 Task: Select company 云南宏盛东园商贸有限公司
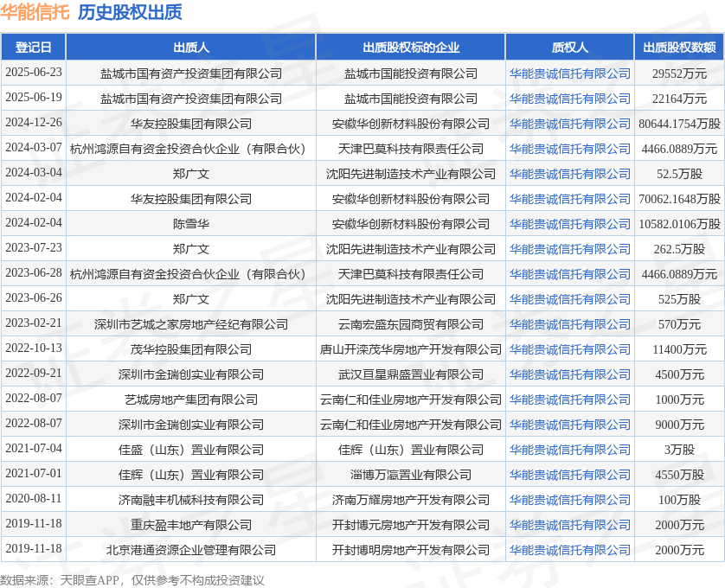[x=411, y=324]
